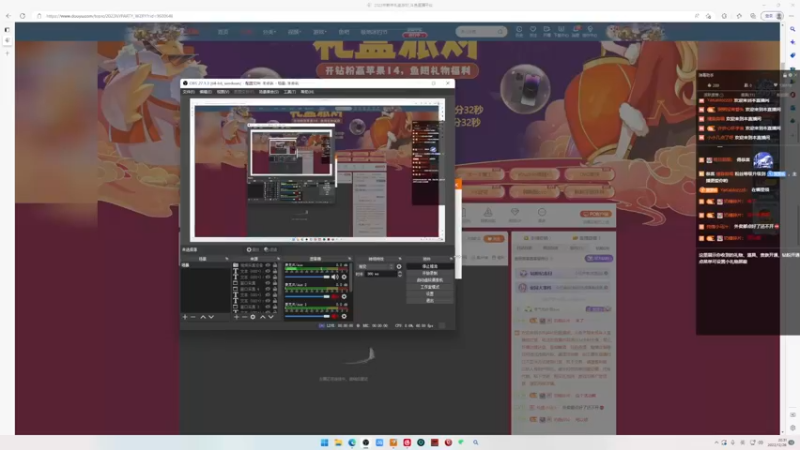Switch to OBS Studio on the taskbar
800x450 pixels.
366,442
